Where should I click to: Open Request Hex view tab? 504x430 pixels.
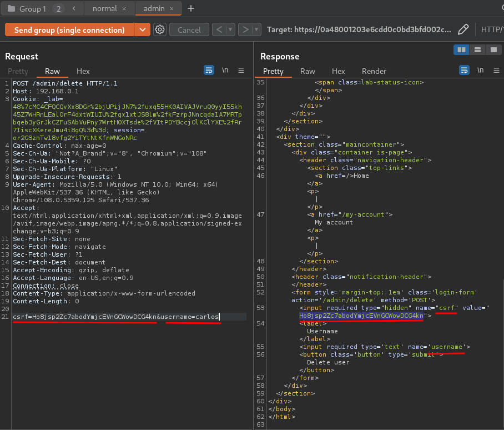pos(83,71)
